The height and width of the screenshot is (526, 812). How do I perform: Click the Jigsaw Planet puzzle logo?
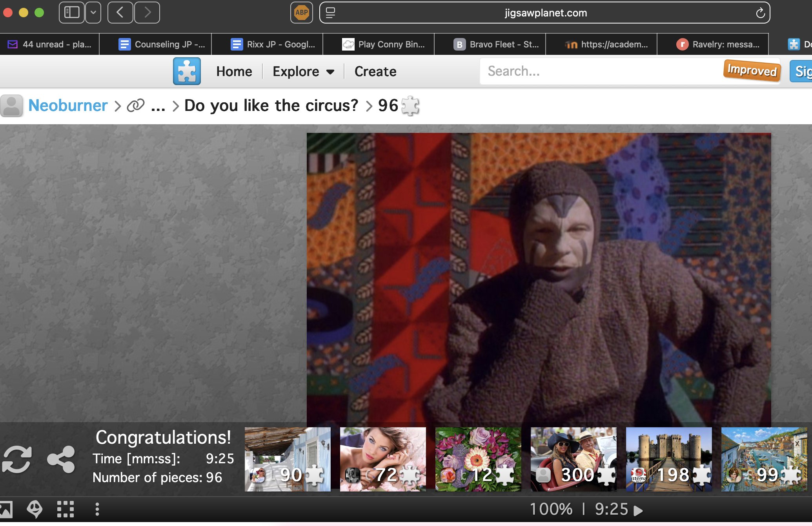187,71
